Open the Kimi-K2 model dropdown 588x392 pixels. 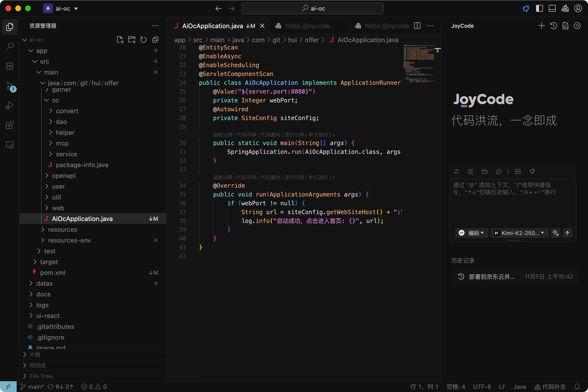[519, 233]
